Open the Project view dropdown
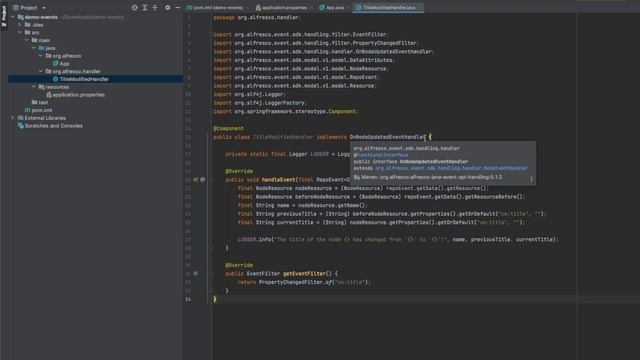 point(29,7)
